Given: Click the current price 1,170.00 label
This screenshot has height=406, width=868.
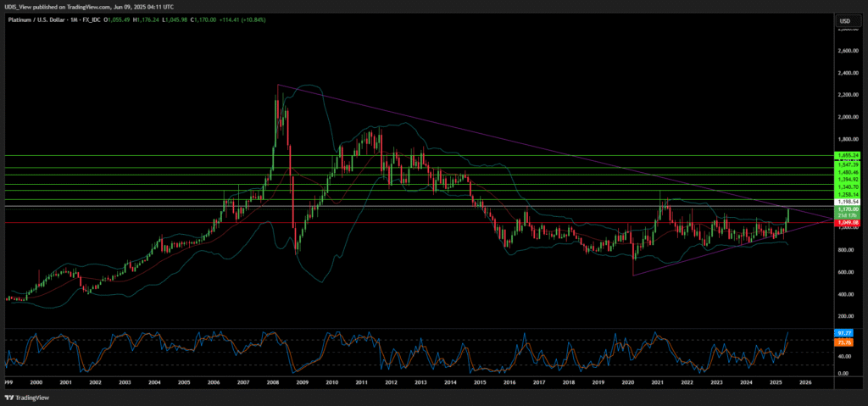Looking at the screenshot, I should [x=847, y=209].
